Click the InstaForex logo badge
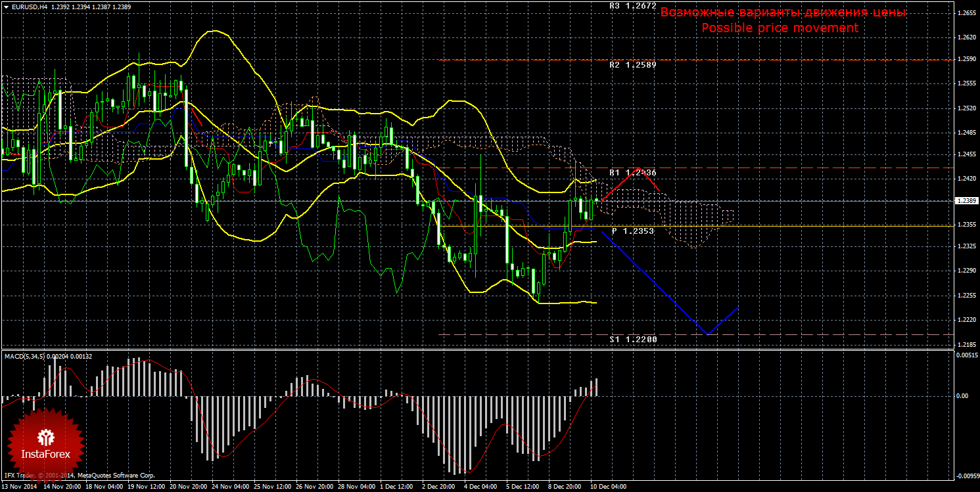The width and height of the screenshot is (980, 492). [45, 443]
